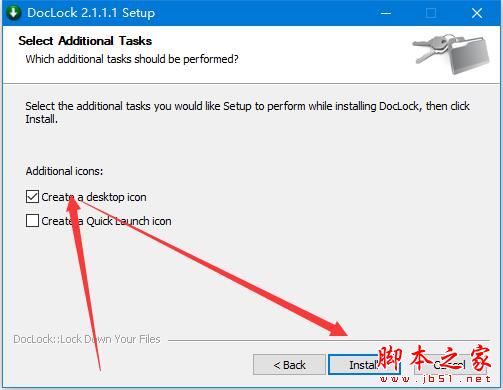The image size is (503, 390).
Task: Click the 'DocLock 2.1.1.1 Setup' title text
Action: [x=91, y=13]
